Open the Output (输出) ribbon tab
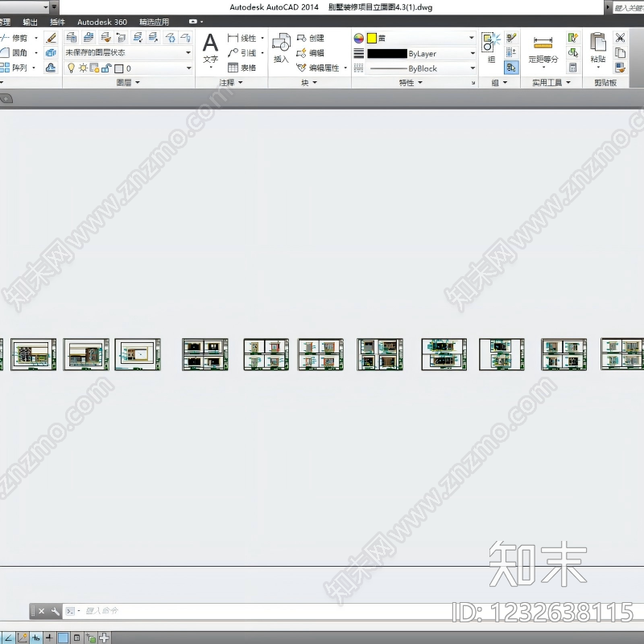The height and width of the screenshot is (644, 644). 30,23
